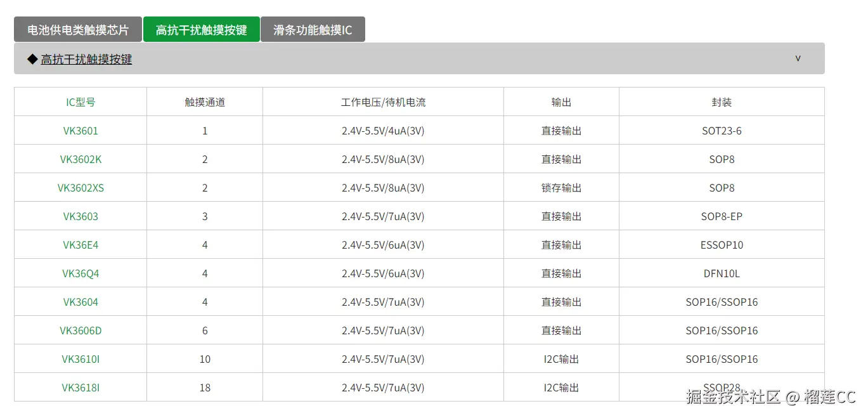868x418 pixels.
Task: Open VK3601 product link
Action: click(x=81, y=131)
